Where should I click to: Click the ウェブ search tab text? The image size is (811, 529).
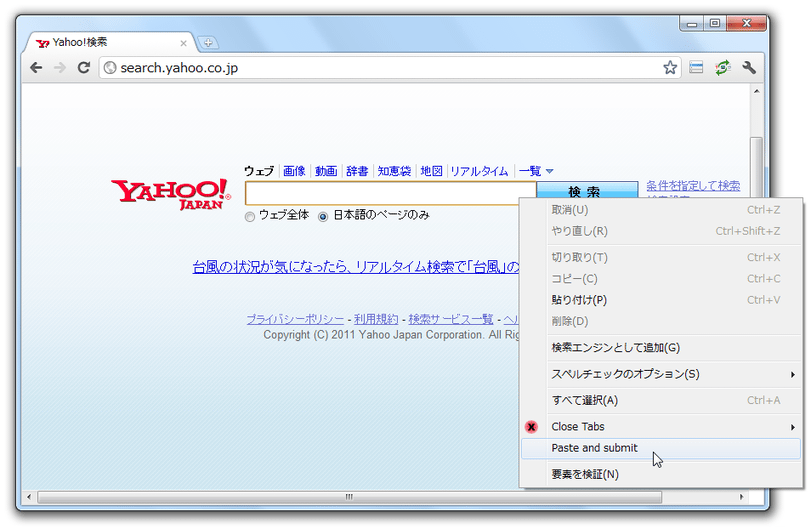(x=259, y=171)
